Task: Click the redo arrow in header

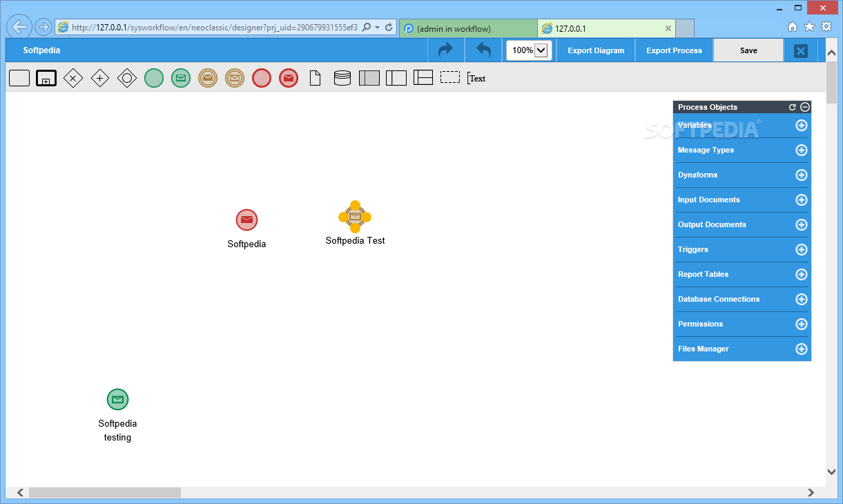Action: coord(446,50)
